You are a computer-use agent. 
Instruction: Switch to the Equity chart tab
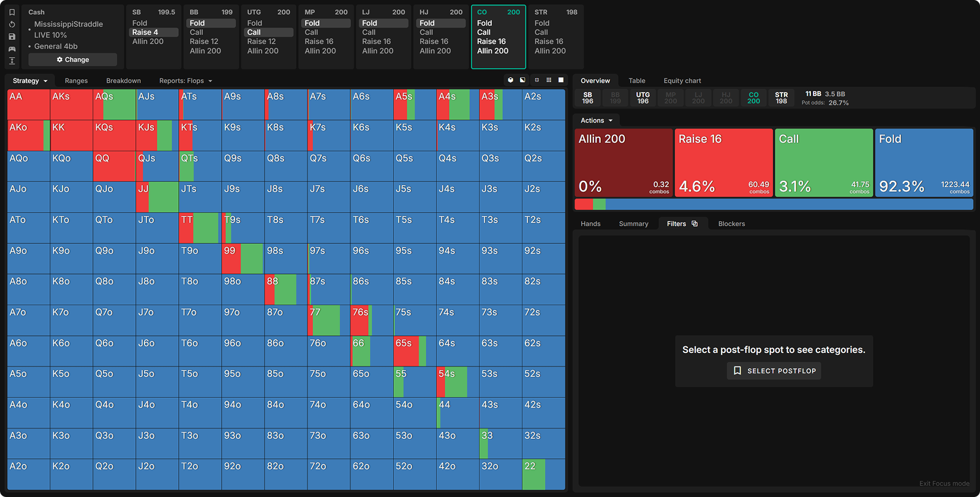682,81
